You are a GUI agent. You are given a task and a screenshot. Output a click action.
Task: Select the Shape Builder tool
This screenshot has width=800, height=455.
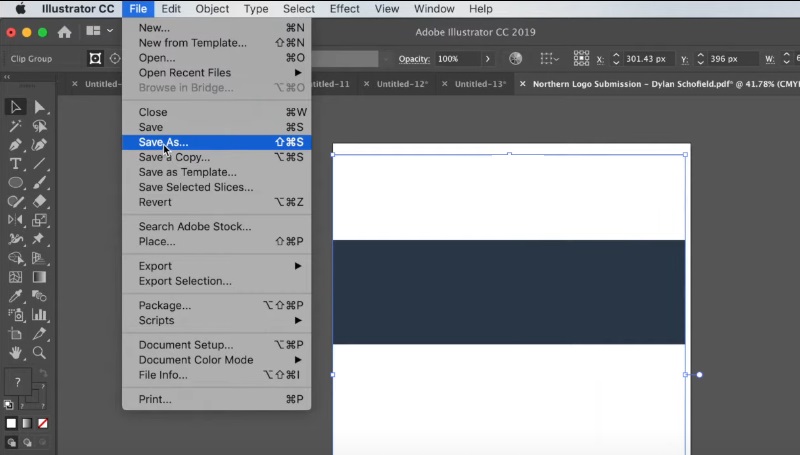pyautogui.click(x=15, y=258)
